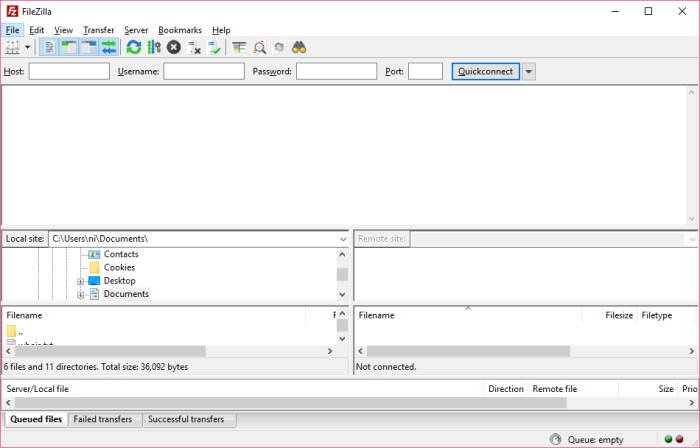Open the Site Manager icon

click(12, 47)
